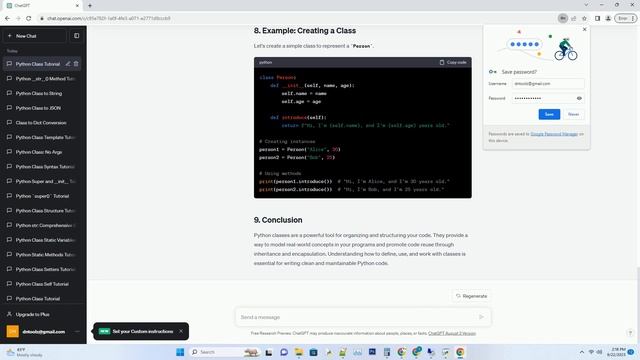The image size is (640, 360).
Task: Select the ChatGPT browser tab
Action: pos(41,6)
